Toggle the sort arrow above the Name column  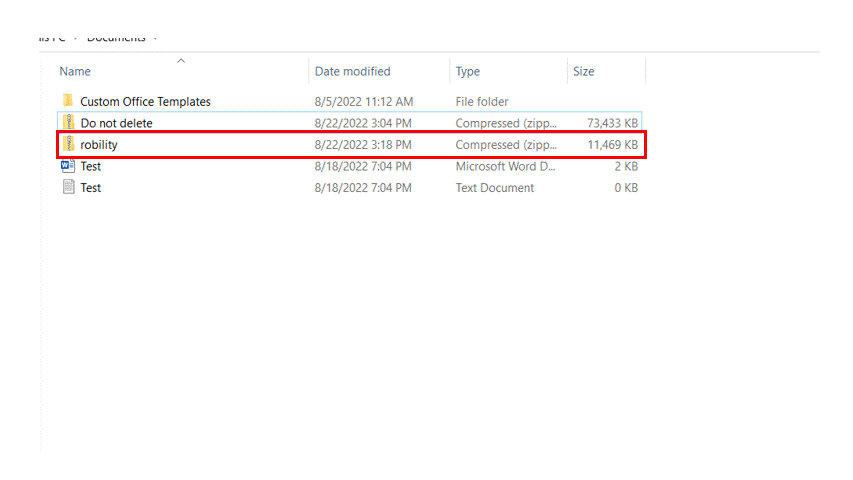(181, 61)
